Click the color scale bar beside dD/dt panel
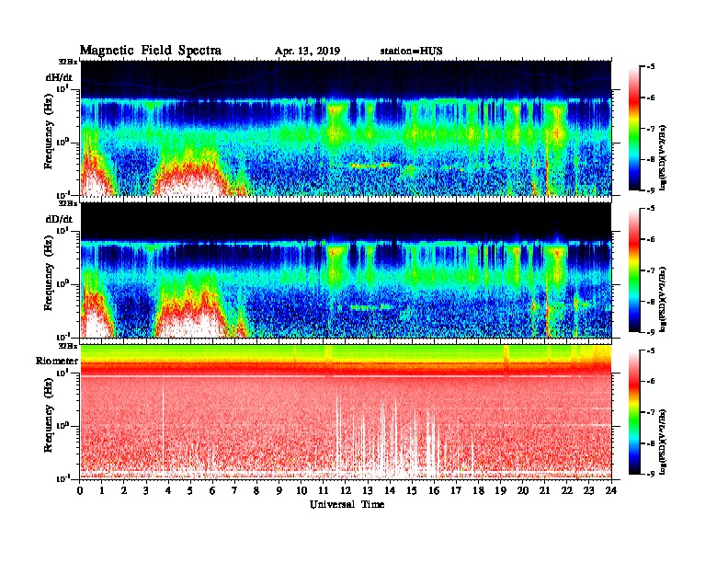The width and height of the screenshot is (728, 563). click(634, 270)
